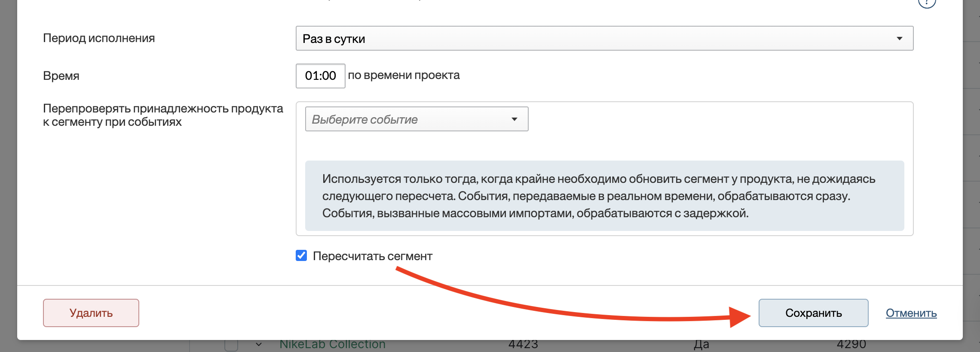The image size is (980, 352).
Task: Click the 01:00 time input field
Action: [320, 76]
